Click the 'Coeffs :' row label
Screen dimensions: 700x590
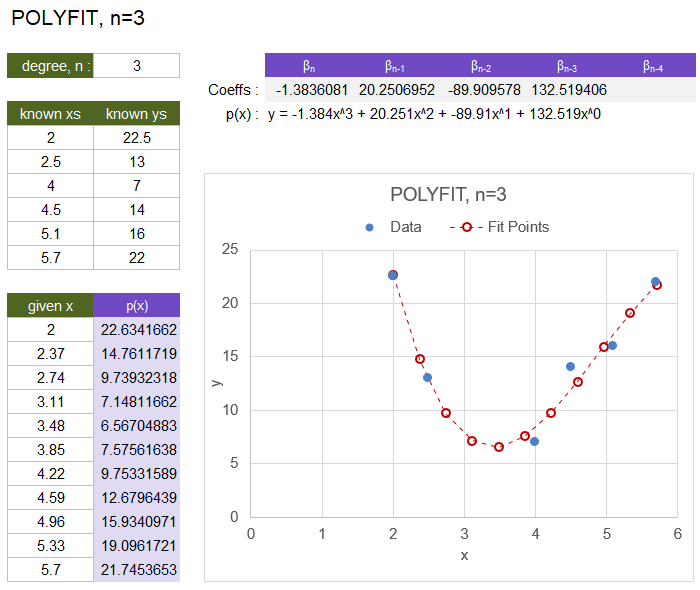(x=233, y=90)
